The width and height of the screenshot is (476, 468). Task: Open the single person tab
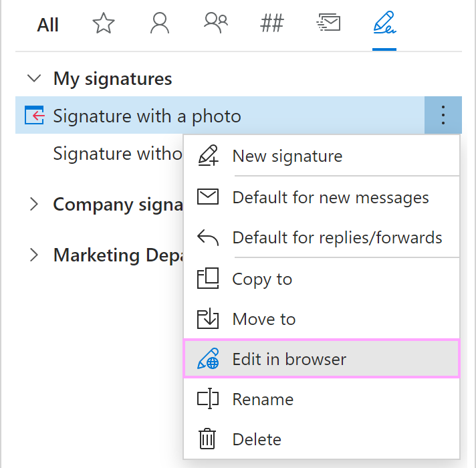pos(160,23)
